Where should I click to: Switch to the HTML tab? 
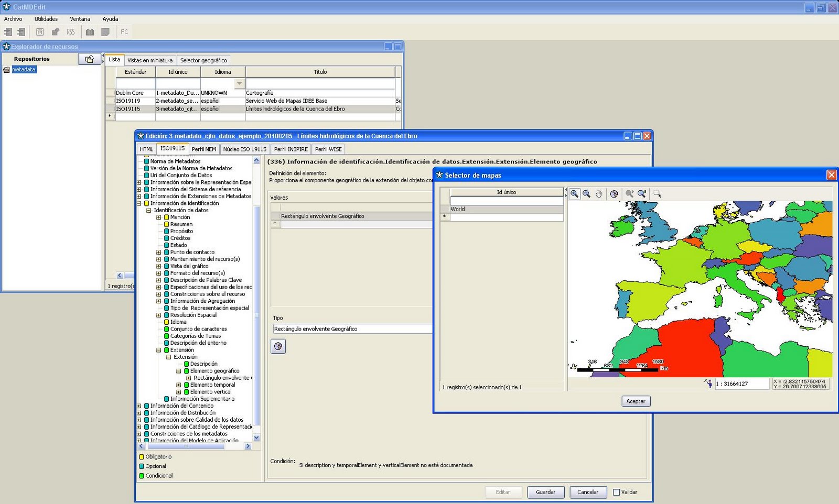(146, 149)
